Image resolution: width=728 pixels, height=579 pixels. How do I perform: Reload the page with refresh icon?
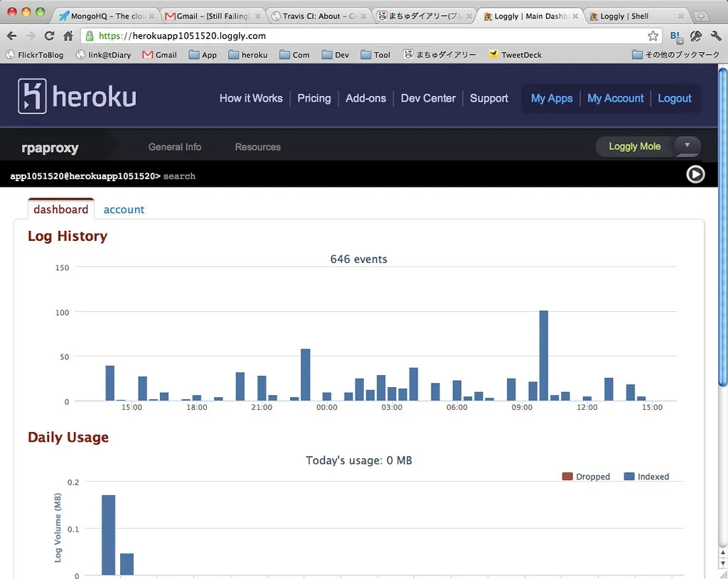click(x=49, y=36)
